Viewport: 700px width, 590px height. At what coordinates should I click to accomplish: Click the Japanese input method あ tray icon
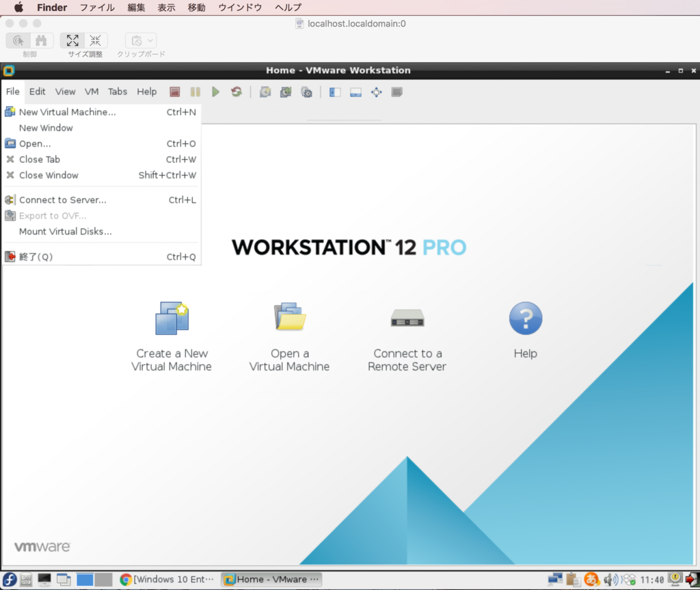click(591, 580)
